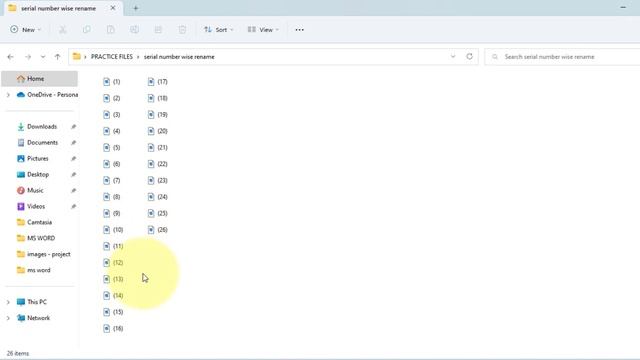Image resolution: width=640 pixels, height=360 pixels.
Task: Expand the This PC node
Action: coord(8,302)
